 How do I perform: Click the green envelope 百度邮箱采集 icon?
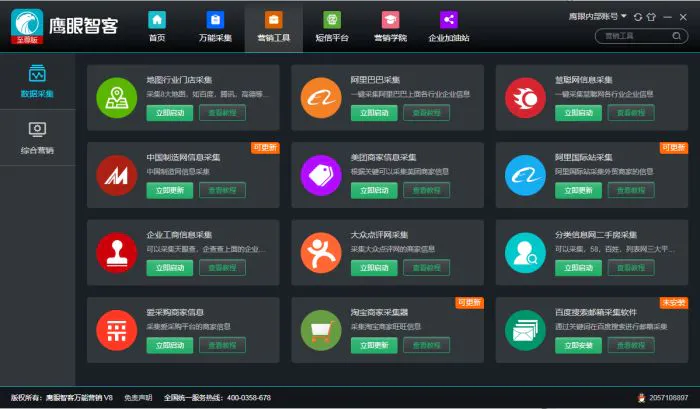(525, 330)
